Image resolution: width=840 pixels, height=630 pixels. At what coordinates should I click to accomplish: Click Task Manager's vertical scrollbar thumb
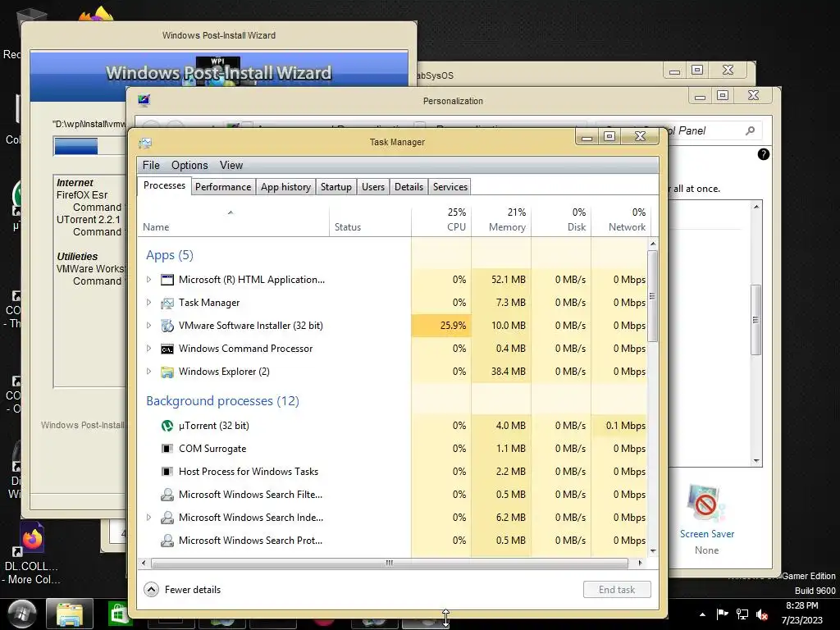pyautogui.click(x=652, y=296)
